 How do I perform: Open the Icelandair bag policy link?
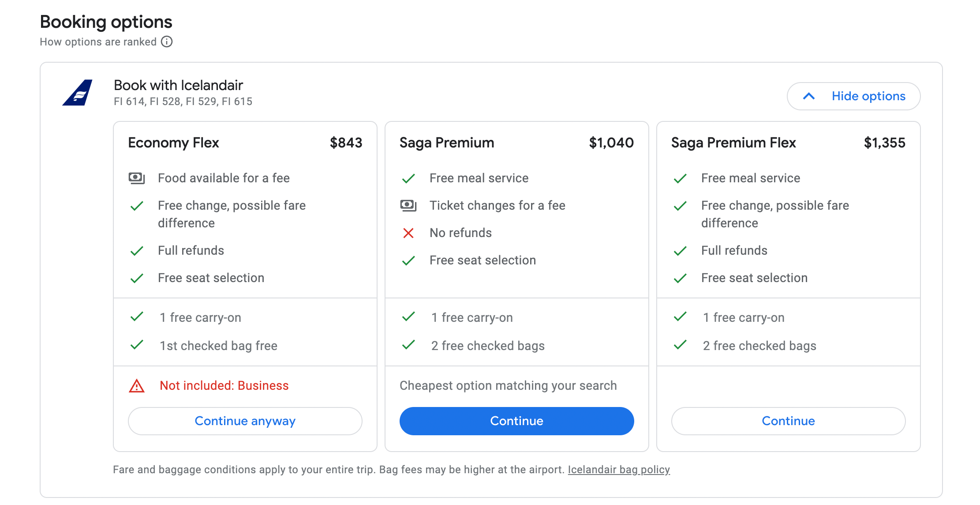(619, 470)
